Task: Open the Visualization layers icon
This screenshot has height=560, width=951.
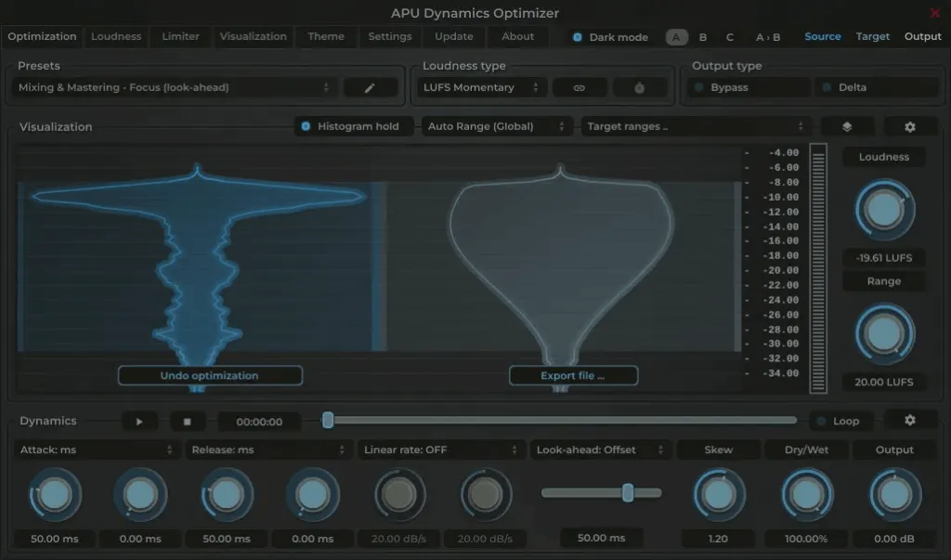Action: (848, 126)
